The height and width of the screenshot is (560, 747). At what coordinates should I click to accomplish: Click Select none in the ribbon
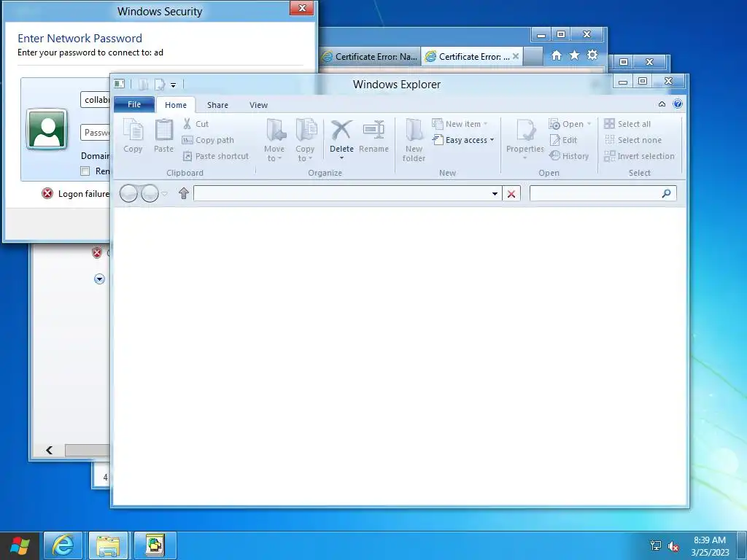click(633, 140)
